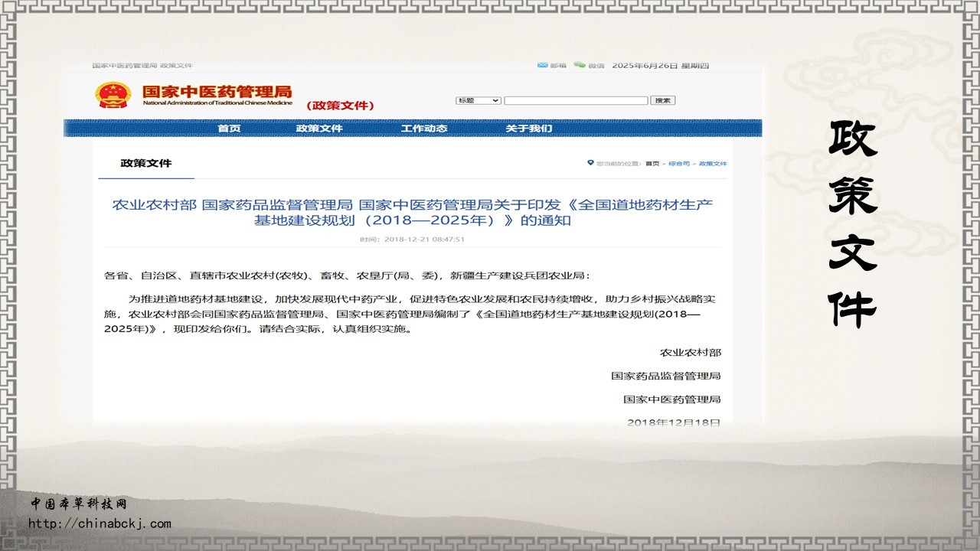Click the 中国本草科技网 footer text
This screenshot has width=980, height=551.
78,503
